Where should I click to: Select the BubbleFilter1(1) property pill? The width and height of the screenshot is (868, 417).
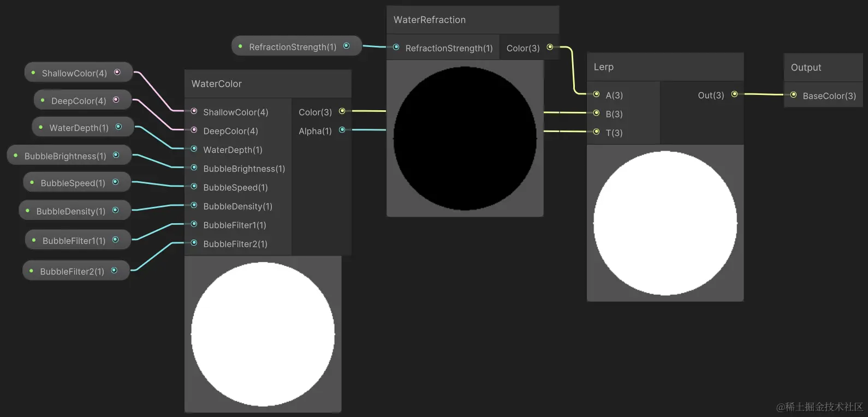(x=78, y=240)
